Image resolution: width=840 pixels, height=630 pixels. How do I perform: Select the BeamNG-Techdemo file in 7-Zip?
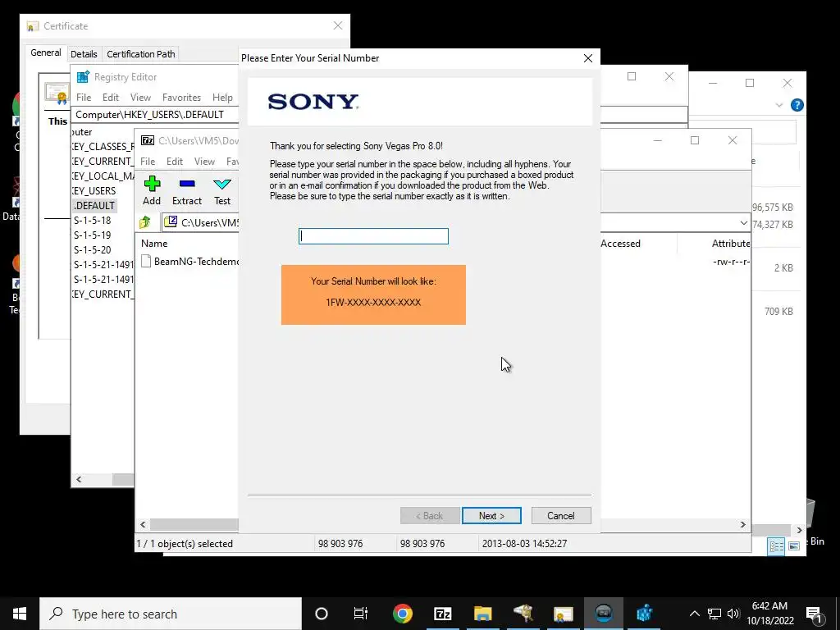tap(190, 262)
